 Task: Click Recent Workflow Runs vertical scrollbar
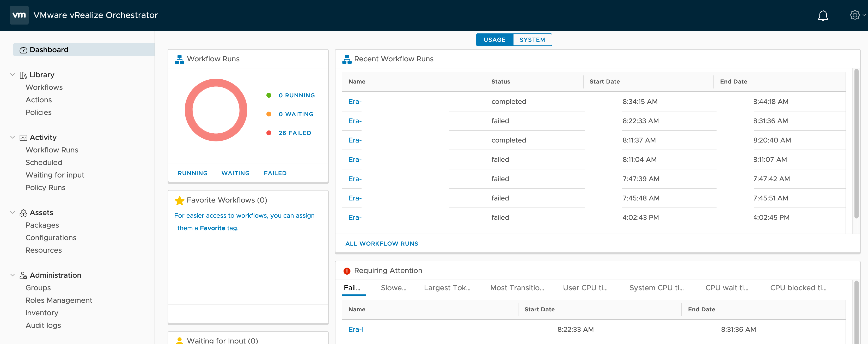(856, 144)
